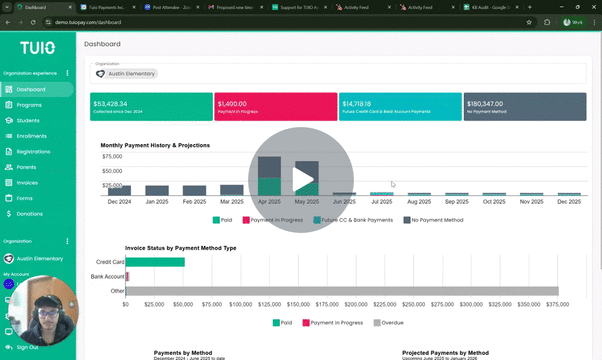Click the address bar URL demo.tuiopay.com/dashboard
This screenshot has height=360, width=602.
[x=88, y=22]
